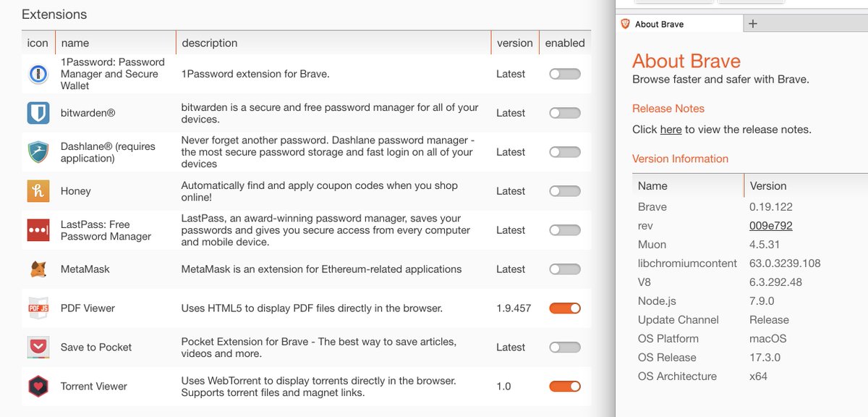Click the LastPass red icon
Image resolution: width=868 pixels, height=417 pixels.
38,230
